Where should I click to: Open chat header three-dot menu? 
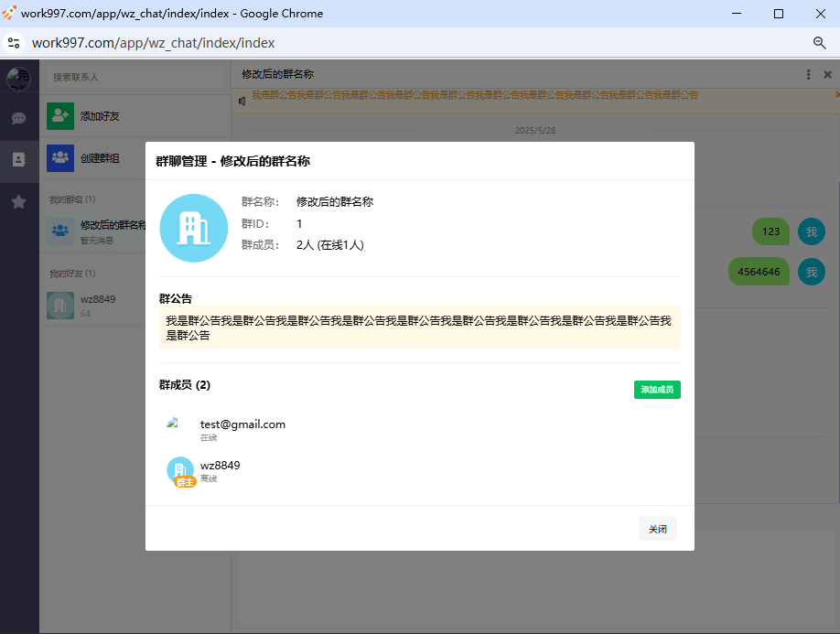(808, 74)
